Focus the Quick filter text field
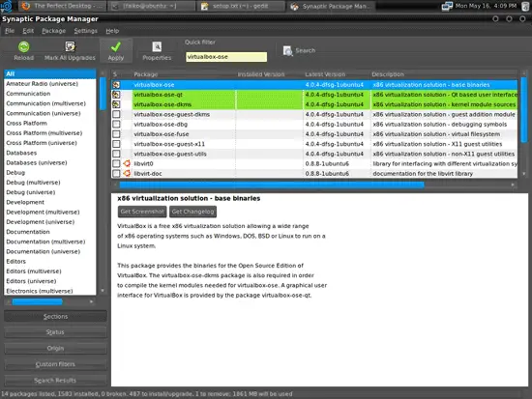This screenshot has width=532, height=399. [x=226, y=57]
